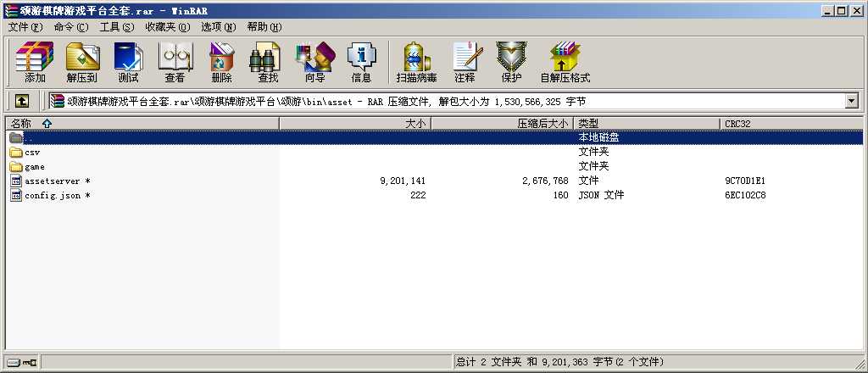Click the SFX (自解压格式) icon
The width and height of the screenshot is (868, 373).
point(565,62)
